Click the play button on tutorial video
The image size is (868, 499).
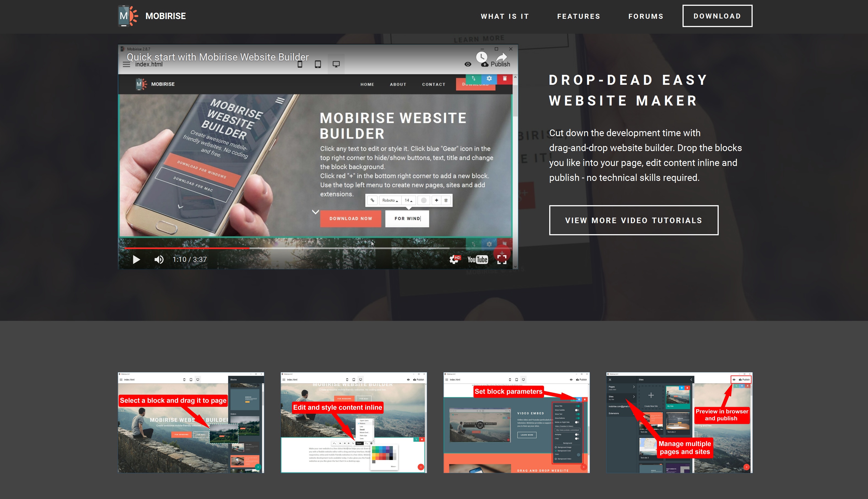click(x=136, y=259)
